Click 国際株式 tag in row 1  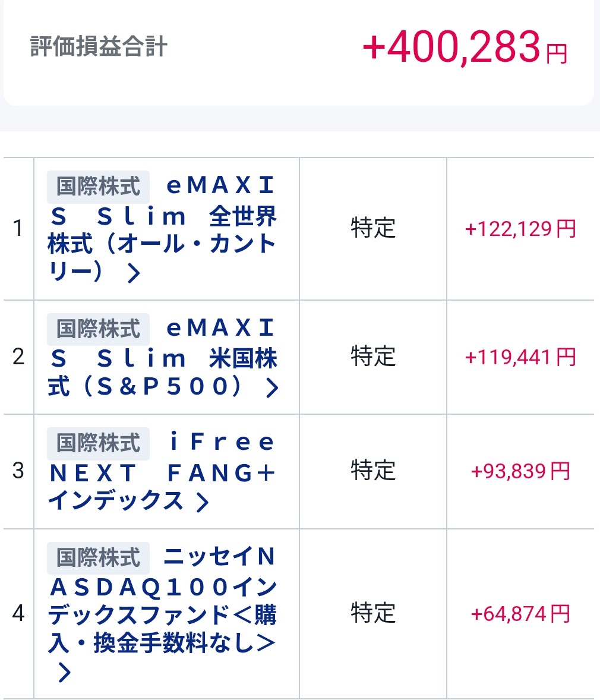pyautogui.click(x=98, y=186)
